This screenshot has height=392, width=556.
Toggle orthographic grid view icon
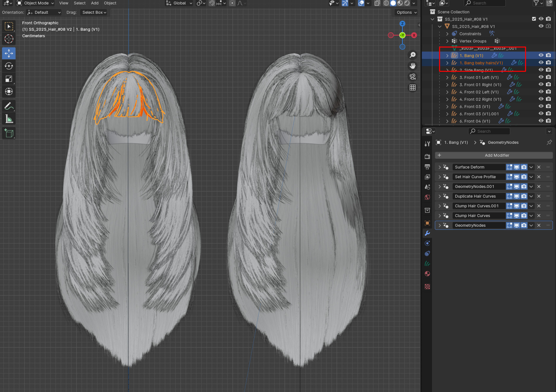pos(413,87)
